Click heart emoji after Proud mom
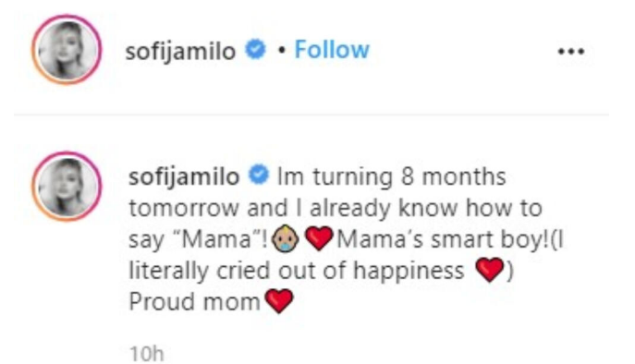The image size is (635, 364). [x=278, y=301]
